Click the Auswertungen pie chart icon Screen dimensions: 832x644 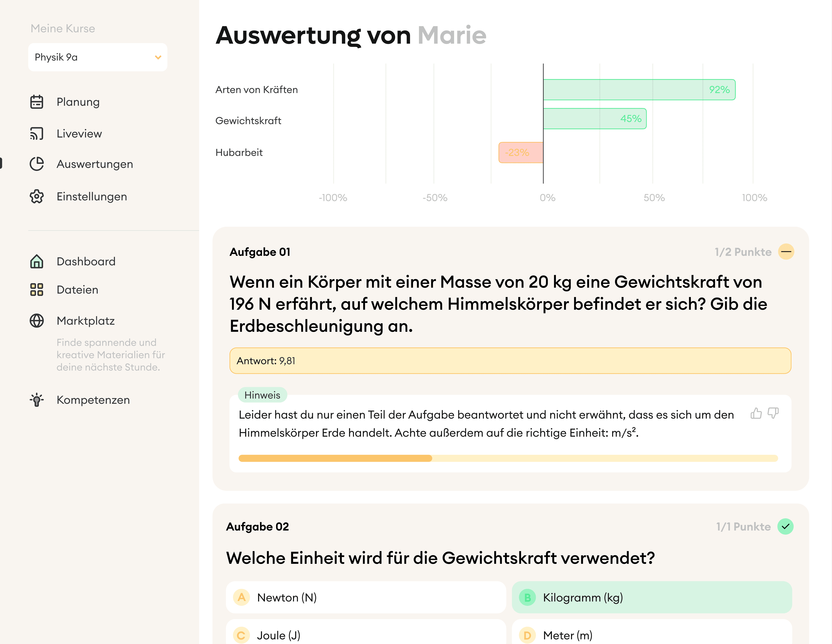click(x=37, y=164)
